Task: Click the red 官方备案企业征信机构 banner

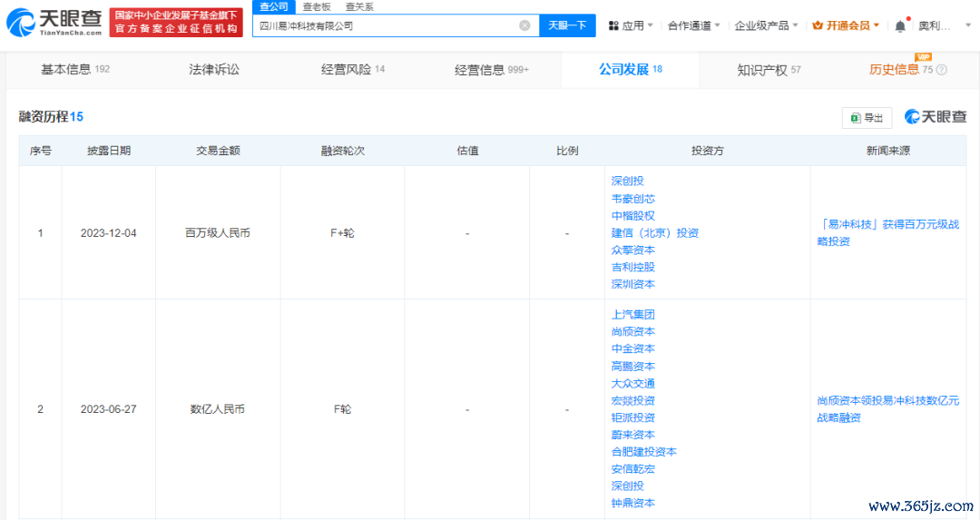Action: 176,23
